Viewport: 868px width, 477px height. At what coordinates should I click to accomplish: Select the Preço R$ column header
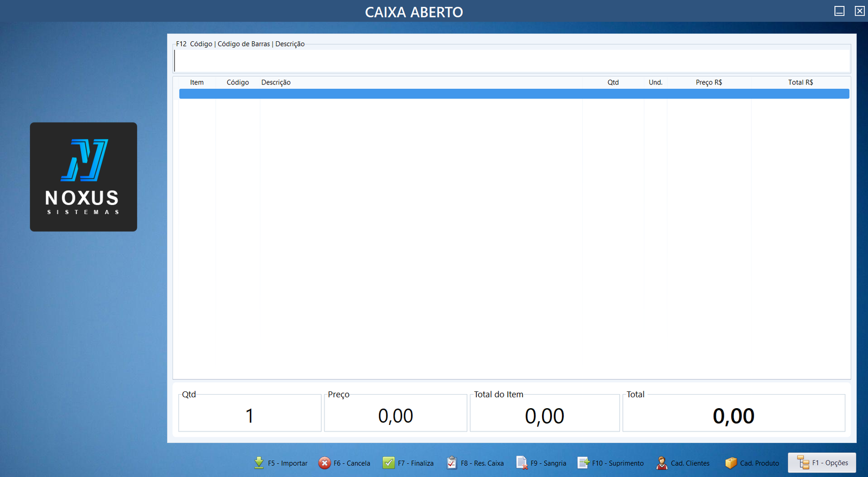tap(709, 82)
